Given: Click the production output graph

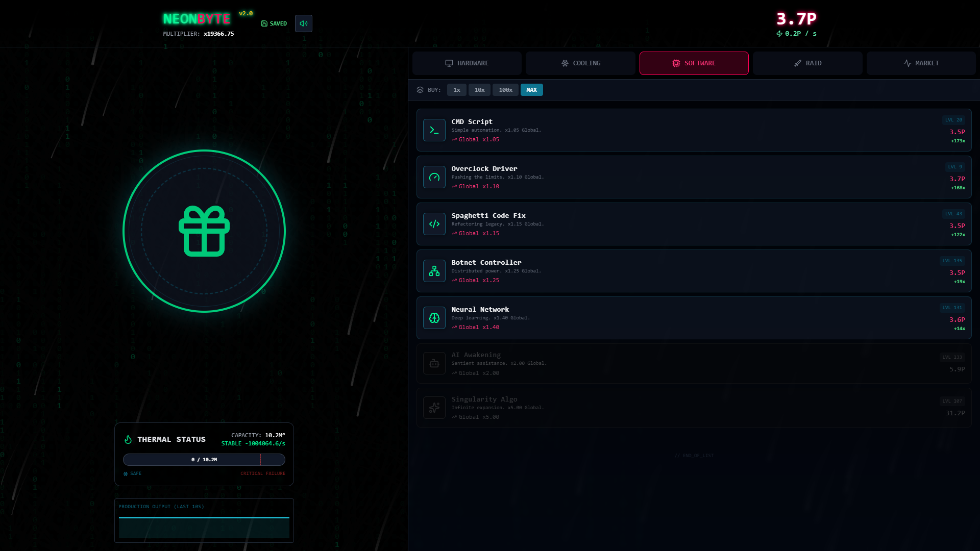Looking at the screenshot, I should (204, 527).
